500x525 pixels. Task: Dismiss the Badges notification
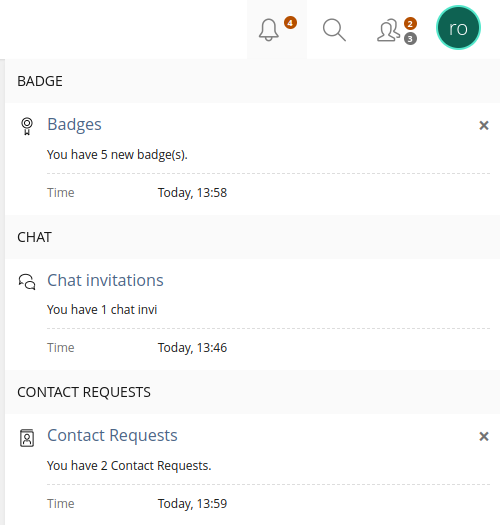[x=484, y=126]
